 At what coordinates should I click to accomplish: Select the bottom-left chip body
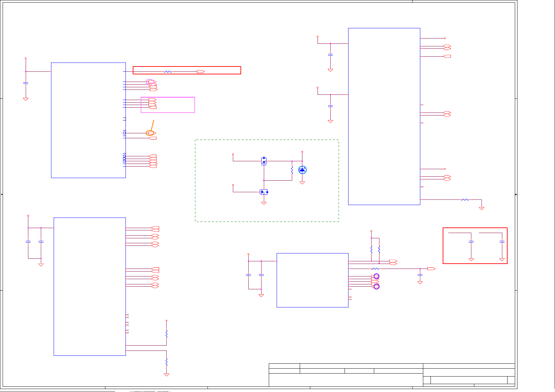pyautogui.click(x=90, y=287)
